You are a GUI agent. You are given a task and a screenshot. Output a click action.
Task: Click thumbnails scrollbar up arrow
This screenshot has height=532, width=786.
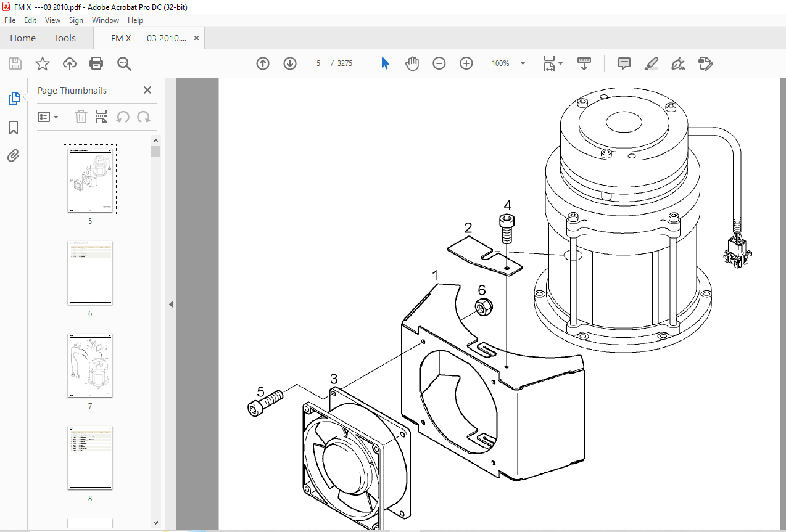155,141
